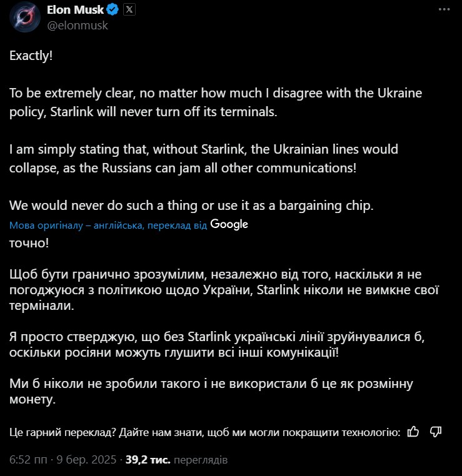The height and width of the screenshot is (476, 462).
Task: Click the blue verified checkmark badge
Action: 112,10
